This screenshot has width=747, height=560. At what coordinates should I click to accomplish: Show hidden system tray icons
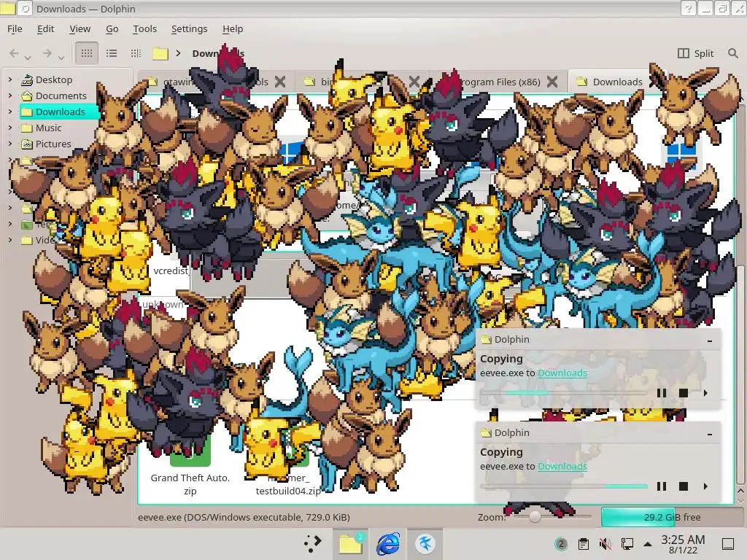click(648, 543)
